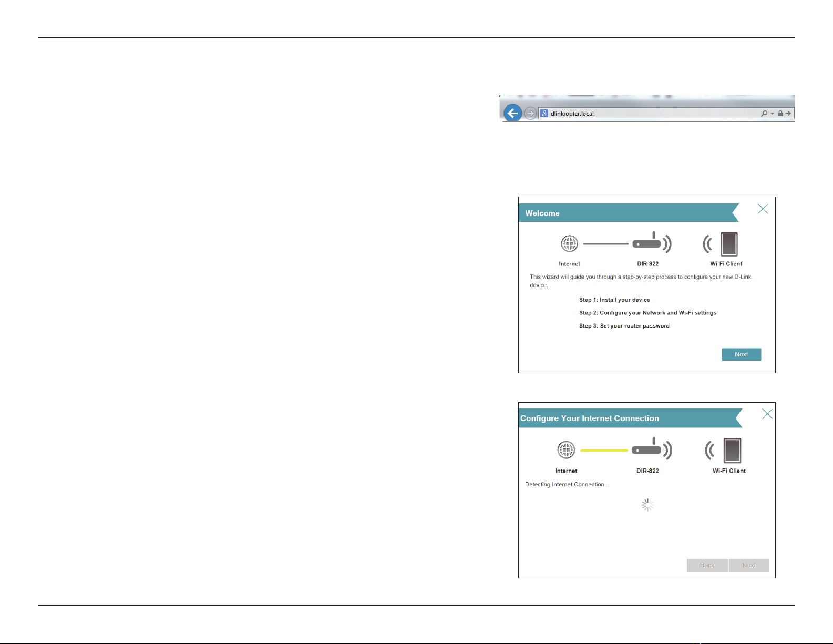Click the browser back arrow button
833x644 pixels.
[x=512, y=113]
